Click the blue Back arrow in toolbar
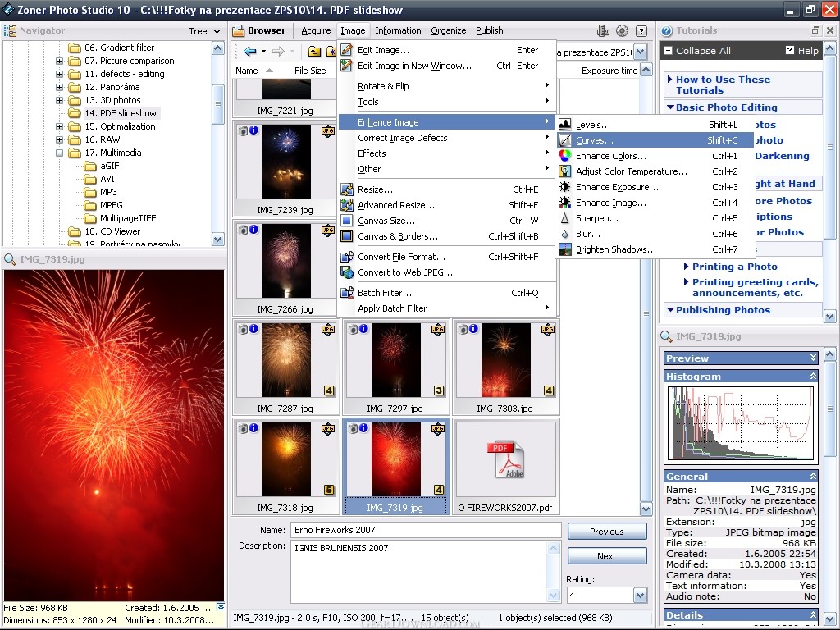Screen dimensions: 840x630 click(249, 52)
